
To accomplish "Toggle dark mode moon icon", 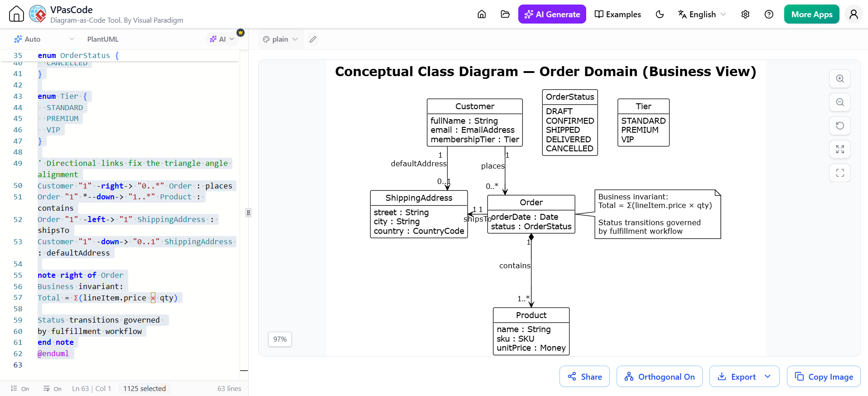I will 660,14.
